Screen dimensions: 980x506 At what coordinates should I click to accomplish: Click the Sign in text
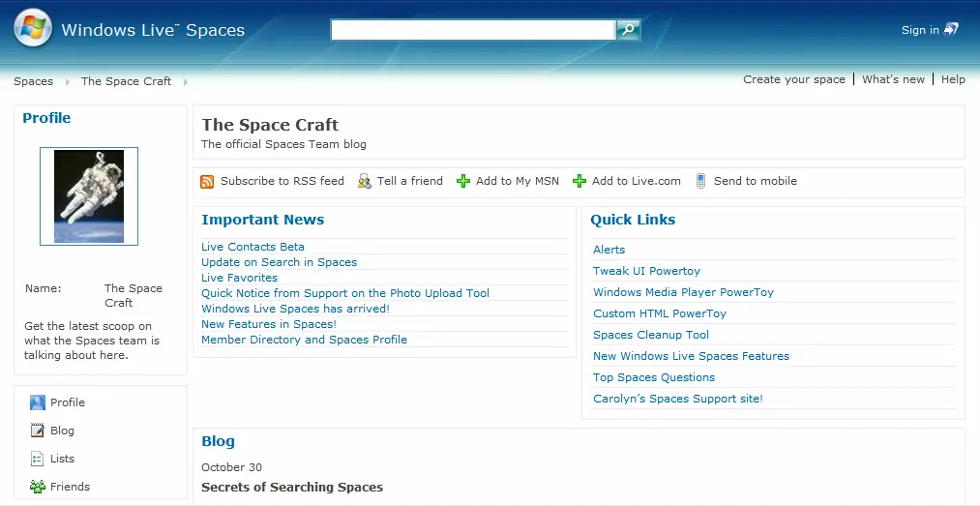pyautogui.click(x=920, y=30)
